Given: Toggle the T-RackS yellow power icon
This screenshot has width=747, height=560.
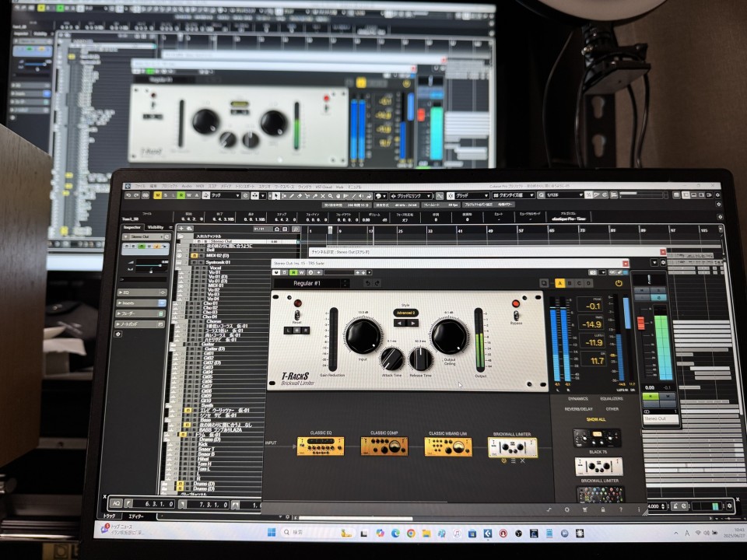Looking at the screenshot, I should click(x=619, y=283).
